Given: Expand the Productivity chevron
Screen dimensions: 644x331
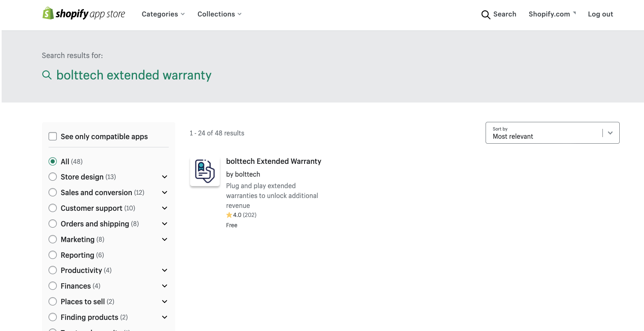Looking at the screenshot, I should pos(165,270).
